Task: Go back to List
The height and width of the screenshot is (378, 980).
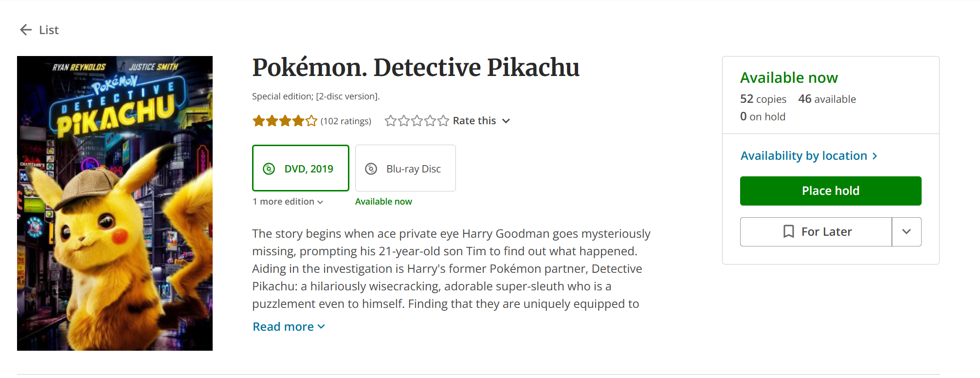Action: pyautogui.click(x=48, y=30)
